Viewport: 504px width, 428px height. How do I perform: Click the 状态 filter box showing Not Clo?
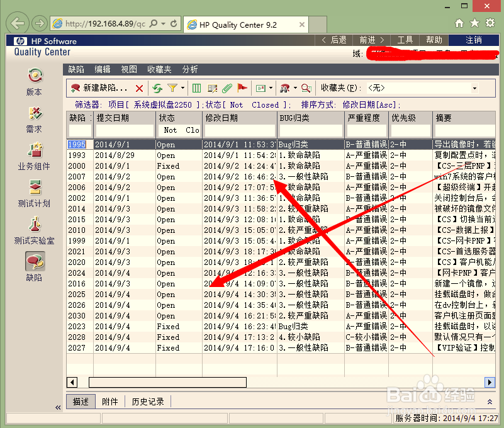pyautogui.click(x=179, y=130)
